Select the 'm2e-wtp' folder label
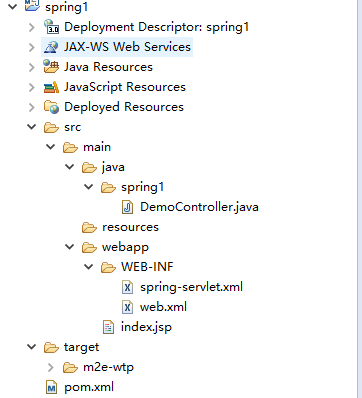This screenshot has height=398, width=362. (x=108, y=367)
